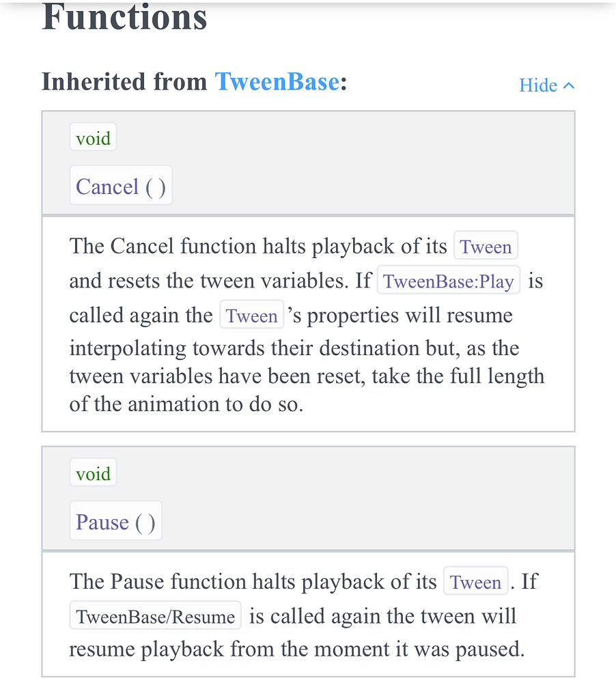The image size is (616, 683).
Task: Open the first Tween link in Cancel's description
Action: (486, 246)
